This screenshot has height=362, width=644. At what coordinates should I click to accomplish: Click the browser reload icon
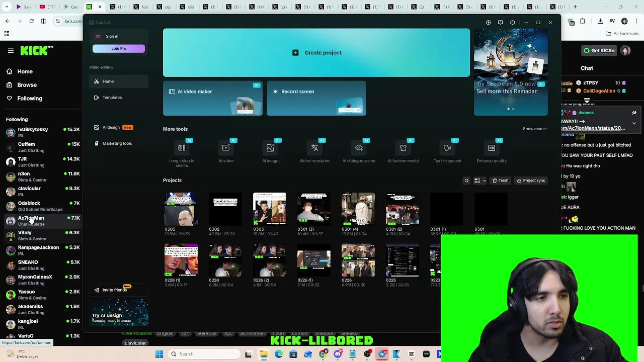31,21
